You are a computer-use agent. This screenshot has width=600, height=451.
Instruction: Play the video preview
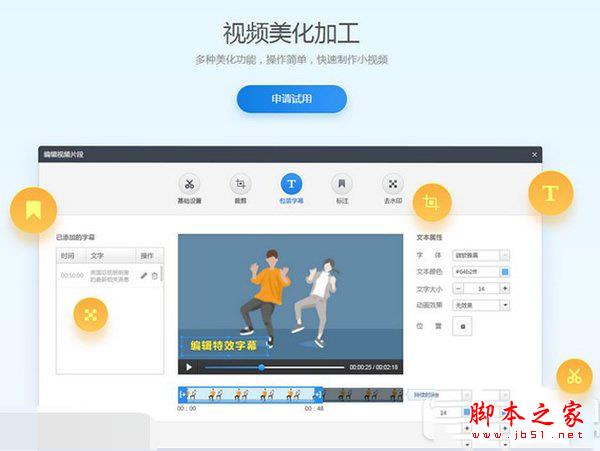189,367
